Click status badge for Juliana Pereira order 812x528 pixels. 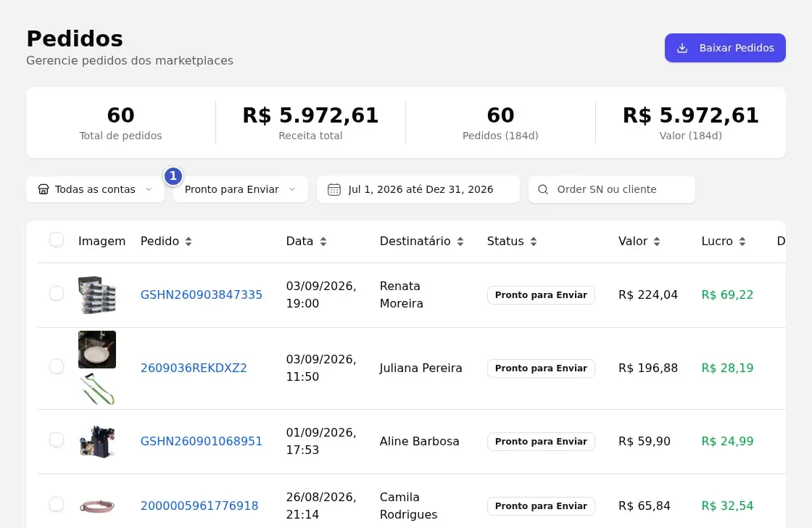coord(541,368)
